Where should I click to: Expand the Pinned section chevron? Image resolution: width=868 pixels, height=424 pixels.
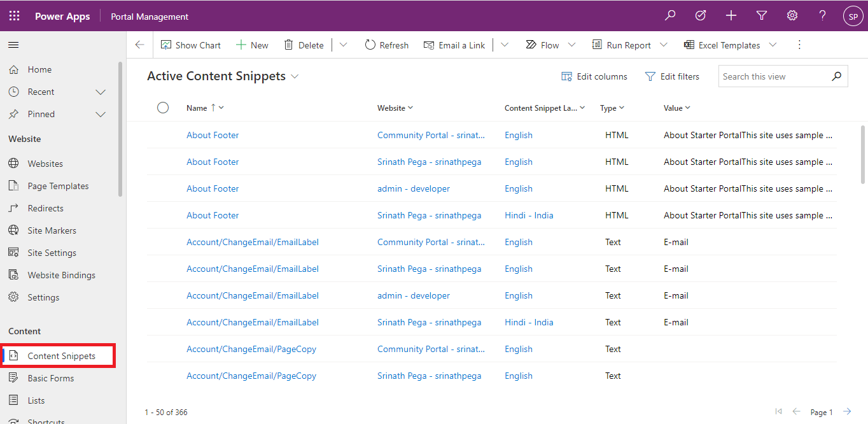tap(101, 115)
